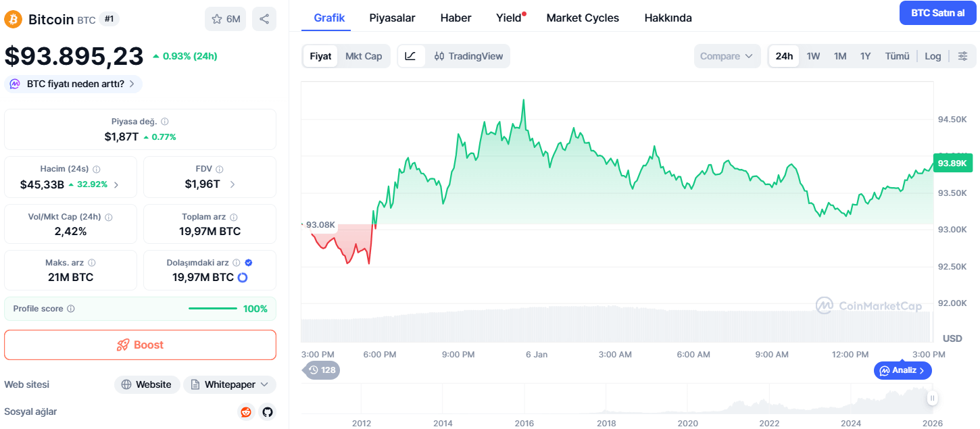The height and width of the screenshot is (429, 980).
Task: Click the 2,42% Vol/Mkt Cap value
Action: [70, 231]
